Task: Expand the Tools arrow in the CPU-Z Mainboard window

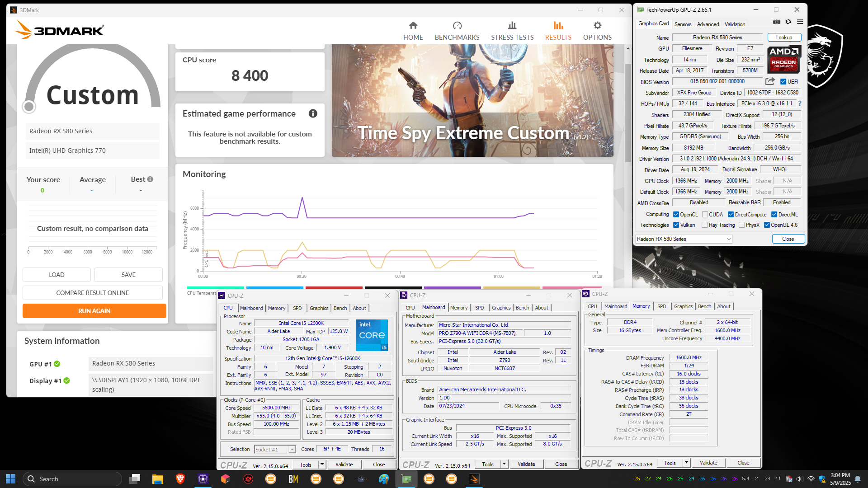Action: pyautogui.click(x=504, y=464)
